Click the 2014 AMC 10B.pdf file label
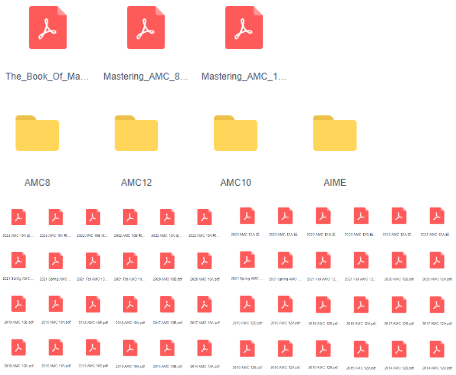 point(167,366)
